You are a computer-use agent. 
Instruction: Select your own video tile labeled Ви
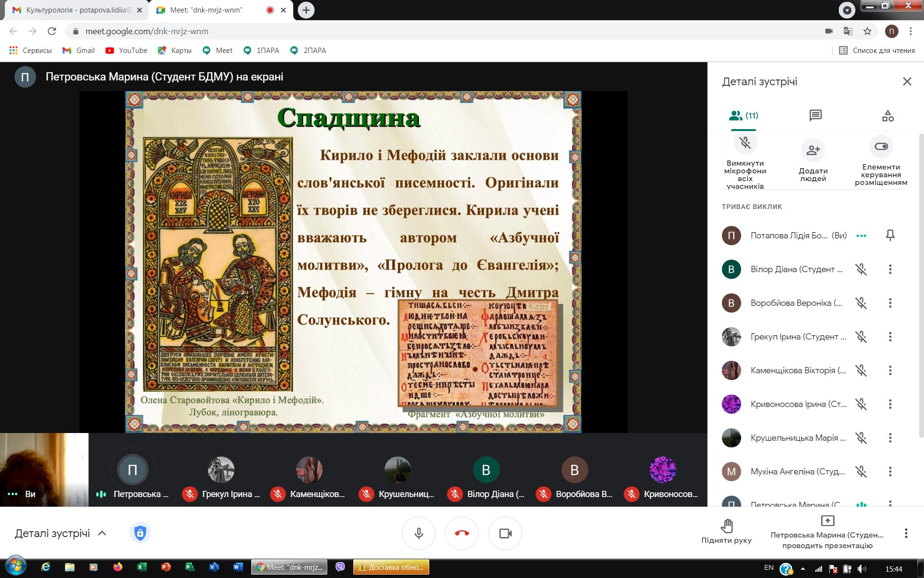coord(44,470)
